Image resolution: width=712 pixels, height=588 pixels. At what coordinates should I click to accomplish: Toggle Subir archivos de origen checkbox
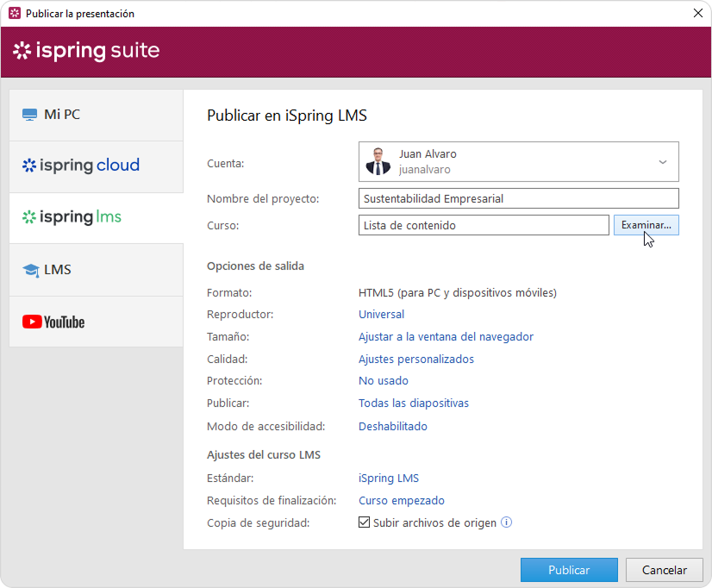[364, 522]
